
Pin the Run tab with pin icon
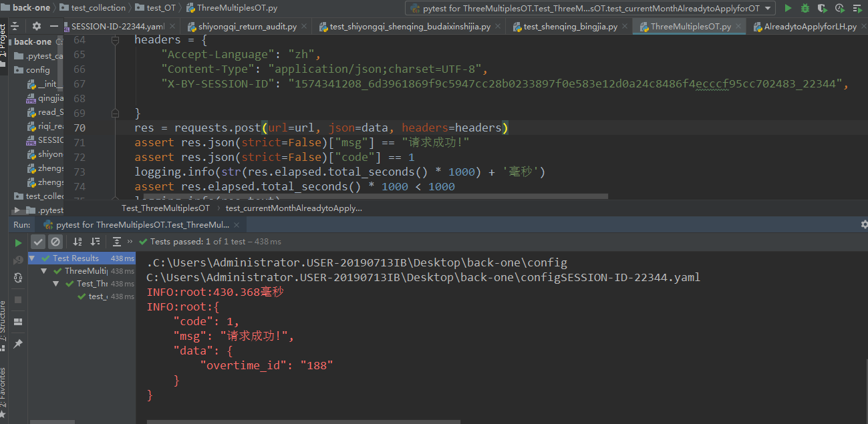(18, 343)
